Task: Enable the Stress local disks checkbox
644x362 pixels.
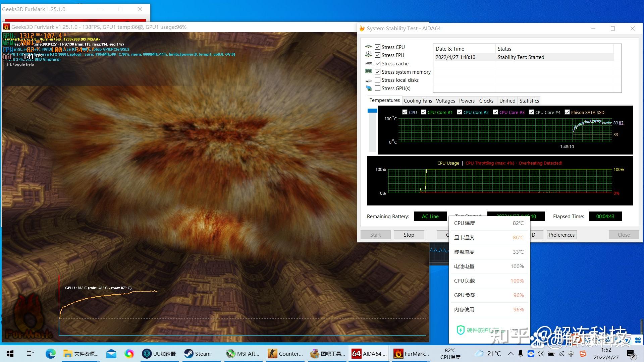Action: pos(378,80)
